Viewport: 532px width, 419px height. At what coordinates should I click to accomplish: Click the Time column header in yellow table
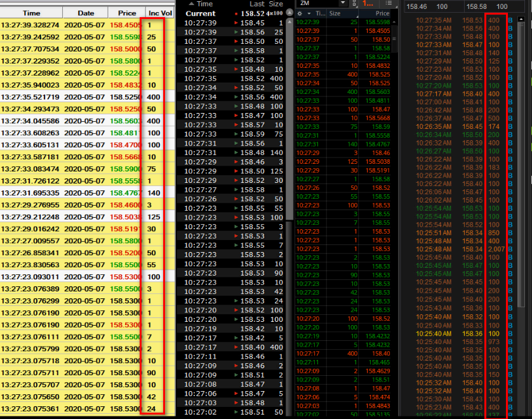pyautogui.click(x=31, y=13)
